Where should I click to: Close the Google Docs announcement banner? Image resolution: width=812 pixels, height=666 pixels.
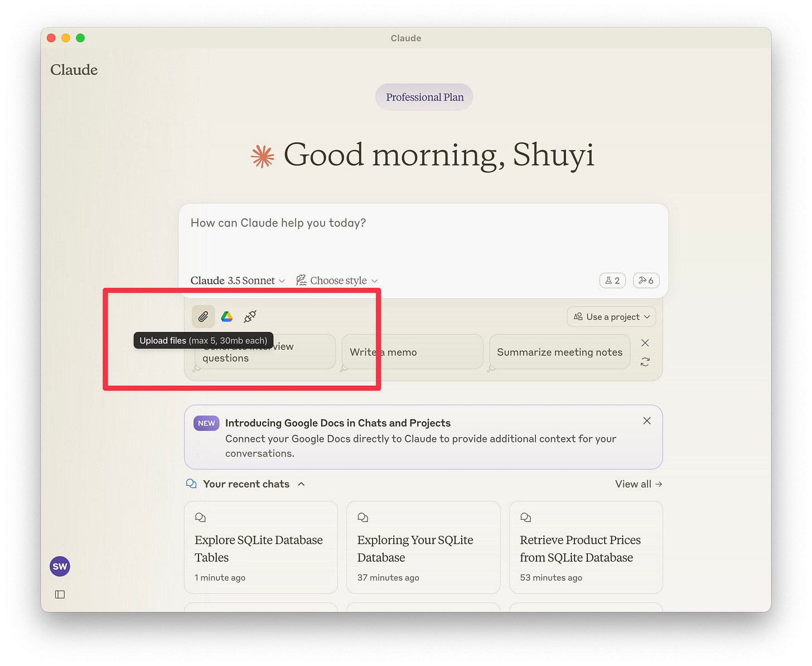pos(647,421)
